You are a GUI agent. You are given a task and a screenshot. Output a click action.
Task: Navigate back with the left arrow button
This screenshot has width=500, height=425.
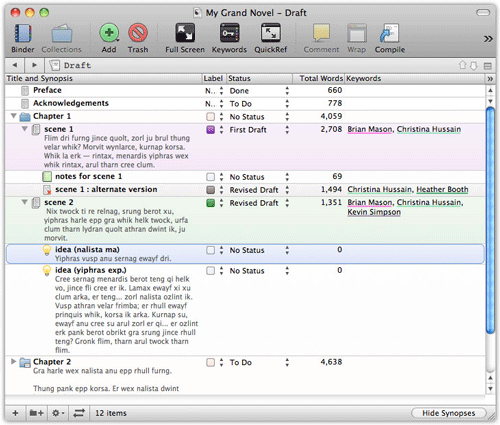click(x=15, y=65)
